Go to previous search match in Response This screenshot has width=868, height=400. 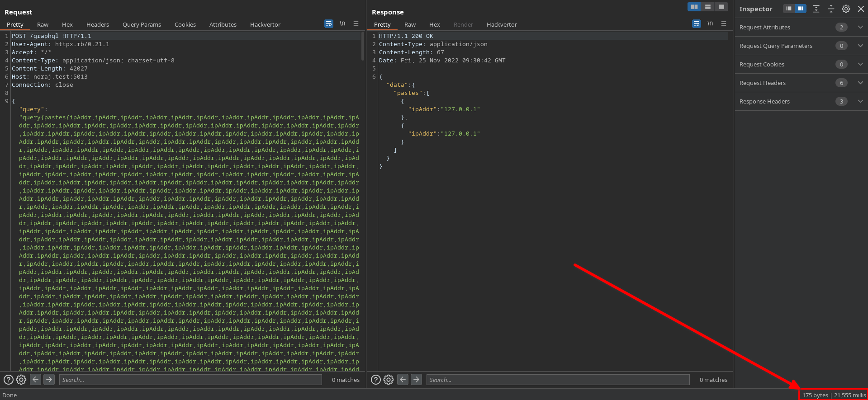click(403, 380)
